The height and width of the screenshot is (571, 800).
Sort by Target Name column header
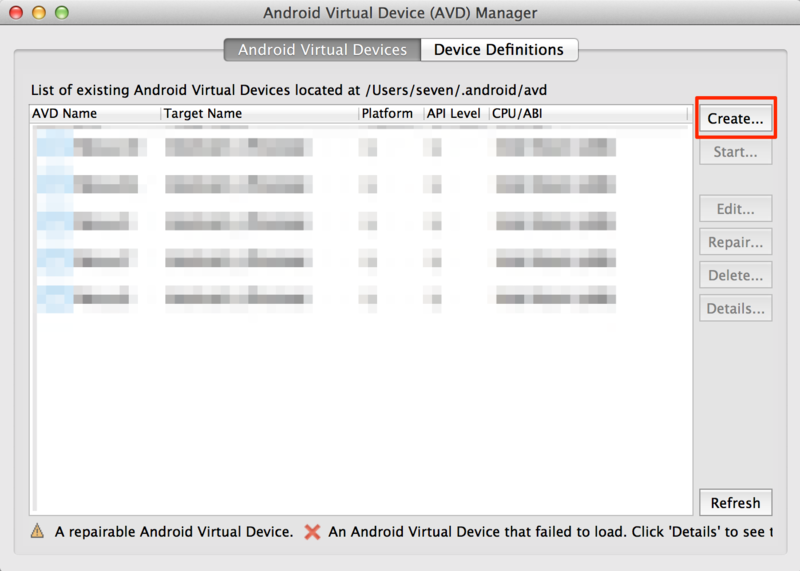[260, 113]
